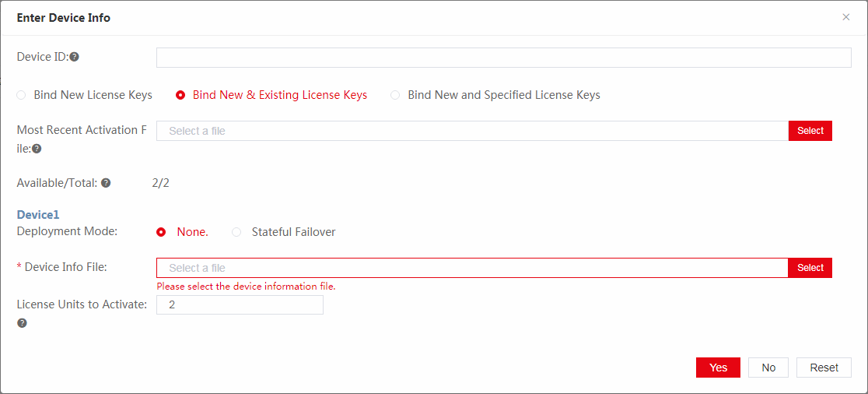This screenshot has width=868, height=394.
Task: Click the No button
Action: (768, 368)
